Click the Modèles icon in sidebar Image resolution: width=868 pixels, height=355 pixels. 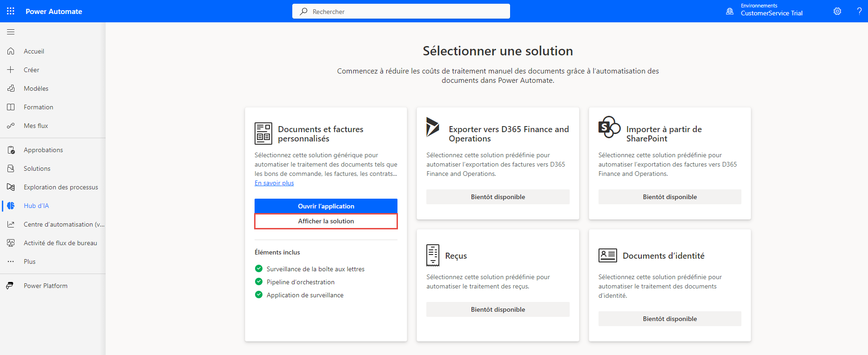(x=11, y=88)
